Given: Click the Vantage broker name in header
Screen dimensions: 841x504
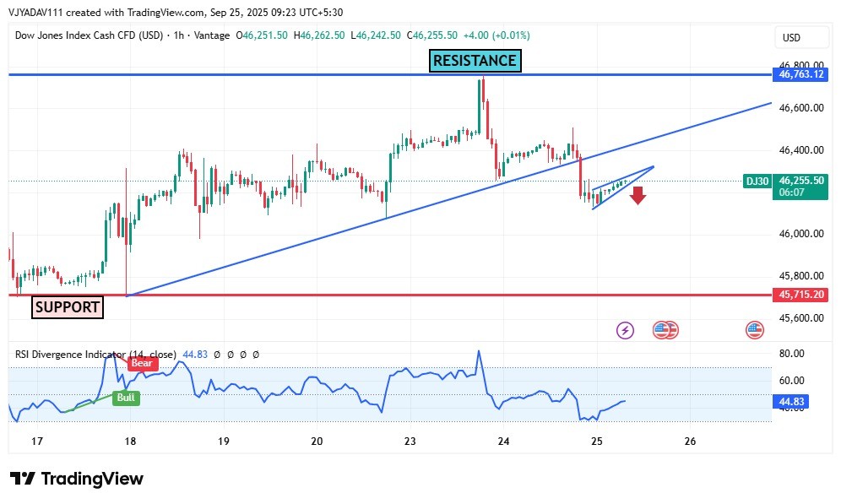Looking at the screenshot, I should (212, 35).
